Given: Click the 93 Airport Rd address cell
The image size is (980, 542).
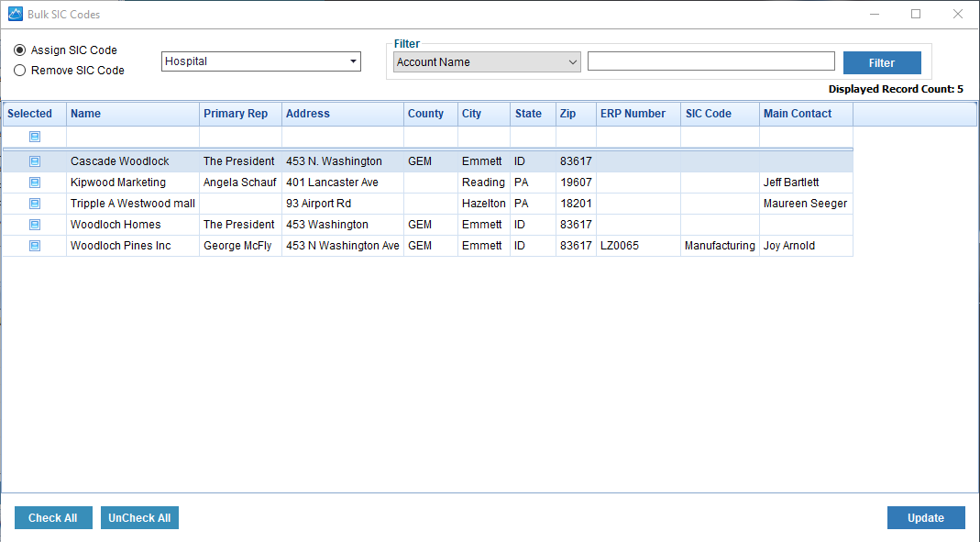Looking at the screenshot, I should (343, 204).
